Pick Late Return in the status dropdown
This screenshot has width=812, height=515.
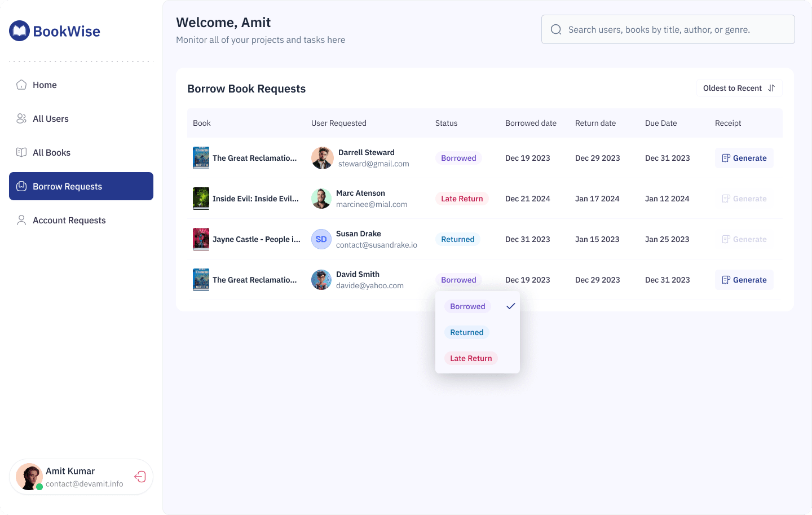tap(471, 358)
